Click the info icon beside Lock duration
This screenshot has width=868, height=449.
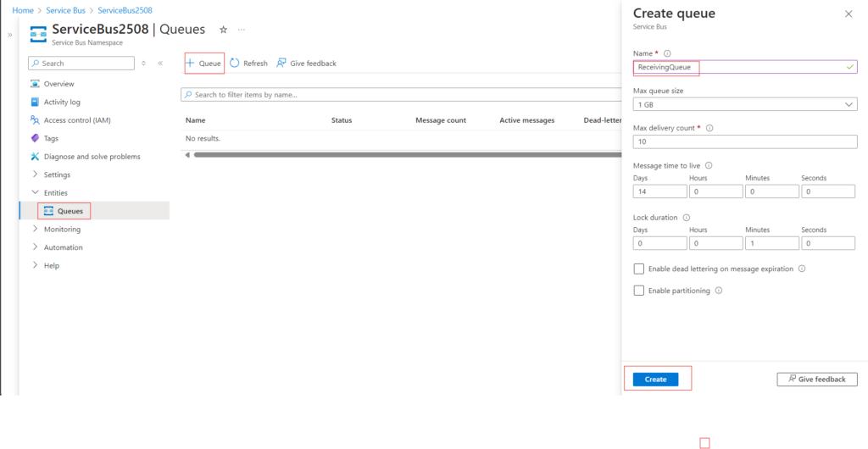coord(687,218)
